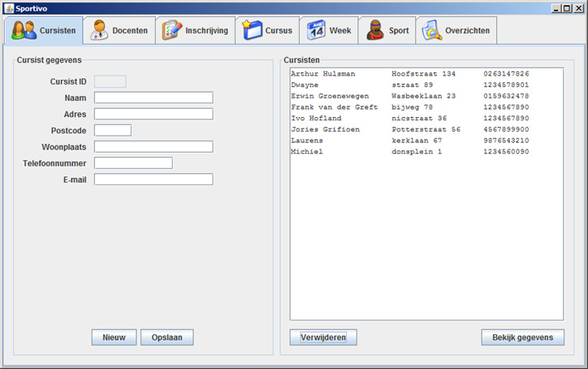Click the Verwijderen button
Image resolution: width=588 pixels, height=369 pixels.
tap(323, 337)
